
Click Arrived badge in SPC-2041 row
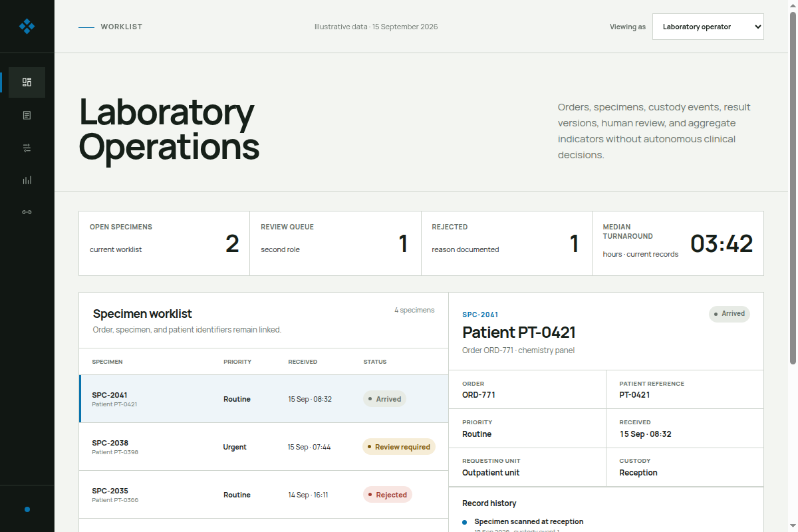point(384,399)
